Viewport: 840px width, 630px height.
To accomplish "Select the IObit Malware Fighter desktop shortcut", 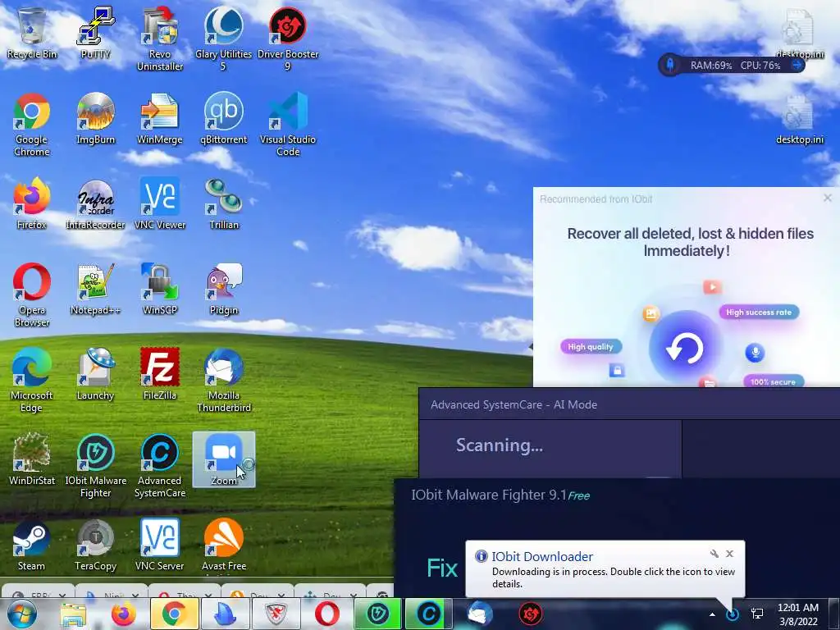I will [95, 466].
